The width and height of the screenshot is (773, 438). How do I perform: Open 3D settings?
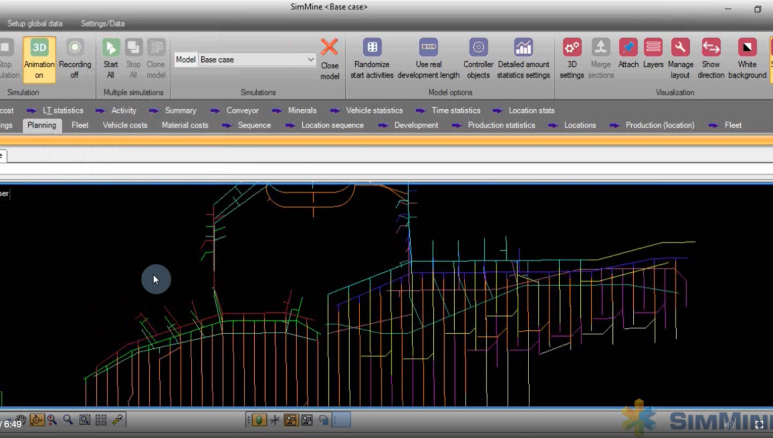tap(572, 59)
